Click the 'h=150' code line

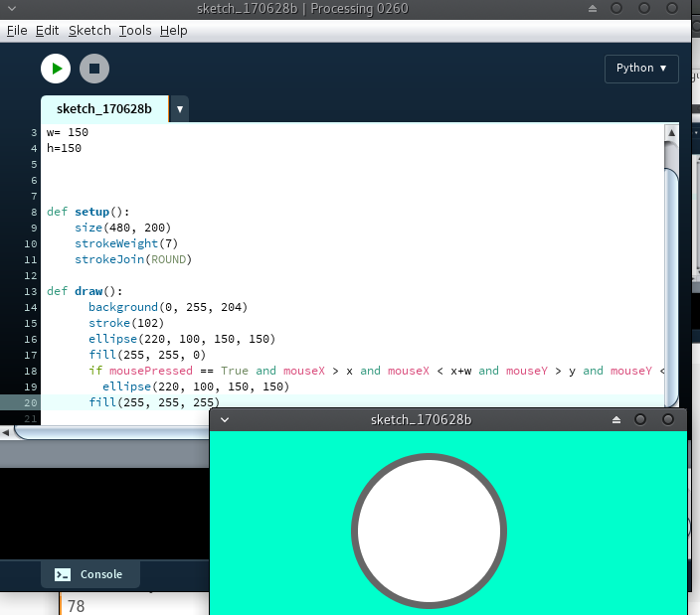click(x=64, y=148)
